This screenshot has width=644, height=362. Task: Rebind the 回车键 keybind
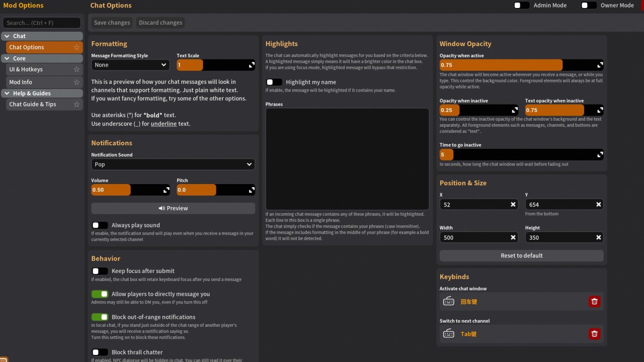[x=469, y=302]
